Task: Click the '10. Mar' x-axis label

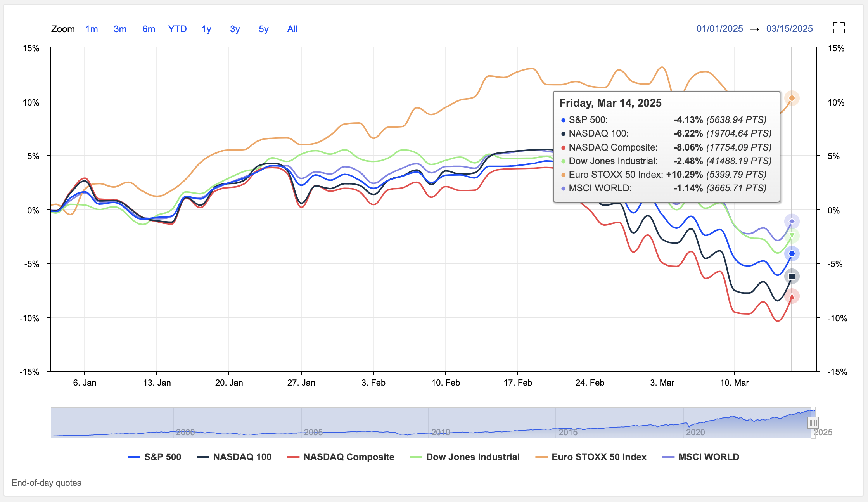Action: point(734,383)
